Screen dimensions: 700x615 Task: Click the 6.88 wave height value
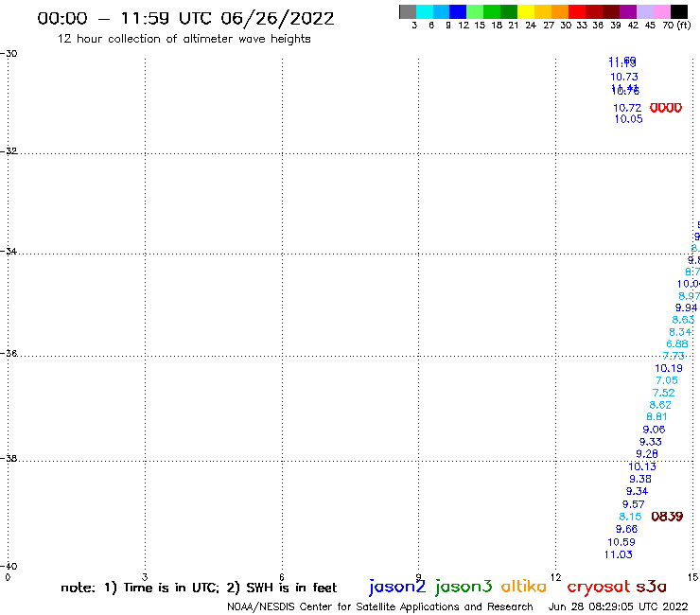(676, 343)
